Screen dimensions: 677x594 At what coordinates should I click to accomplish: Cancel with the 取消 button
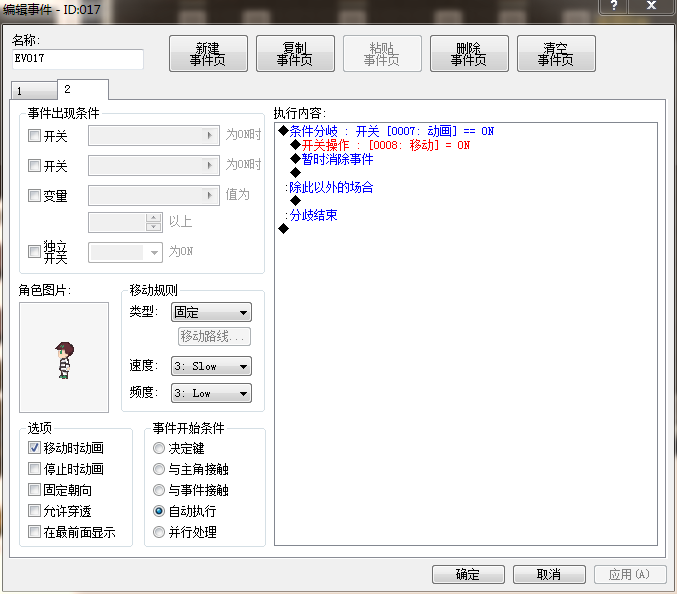[x=549, y=574]
